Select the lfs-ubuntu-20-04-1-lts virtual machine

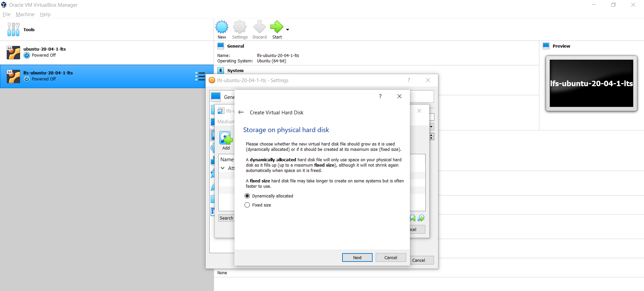(x=107, y=76)
